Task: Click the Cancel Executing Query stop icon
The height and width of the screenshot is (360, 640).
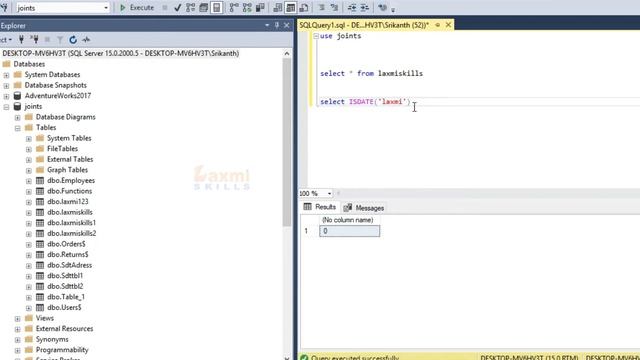Action: (x=165, y=8)
